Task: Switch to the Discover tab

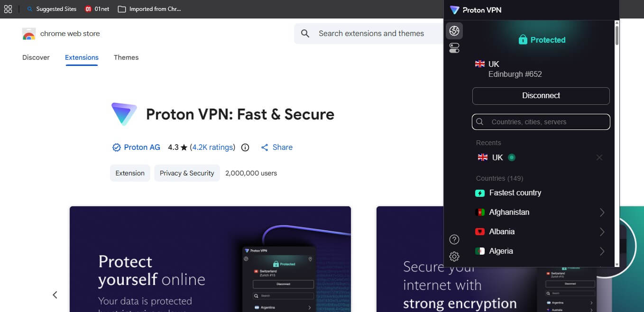Action: tap(36, 57)
